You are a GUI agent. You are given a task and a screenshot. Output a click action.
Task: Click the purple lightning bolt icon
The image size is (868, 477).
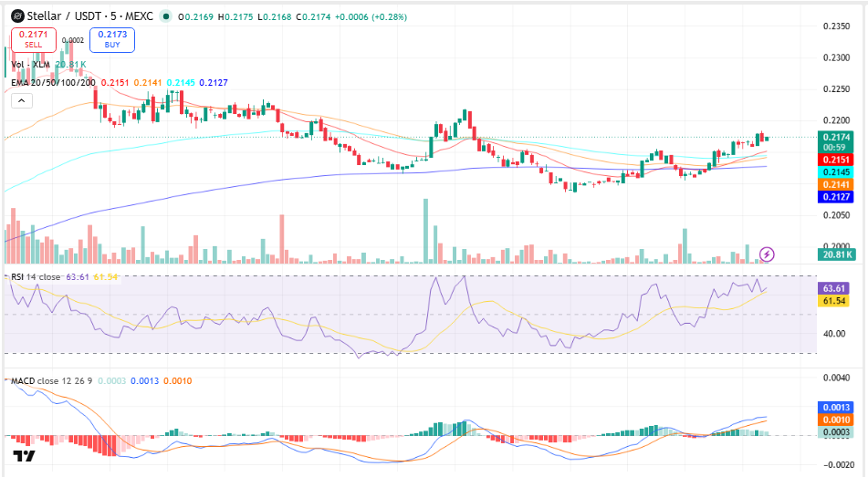coord(767,254)
